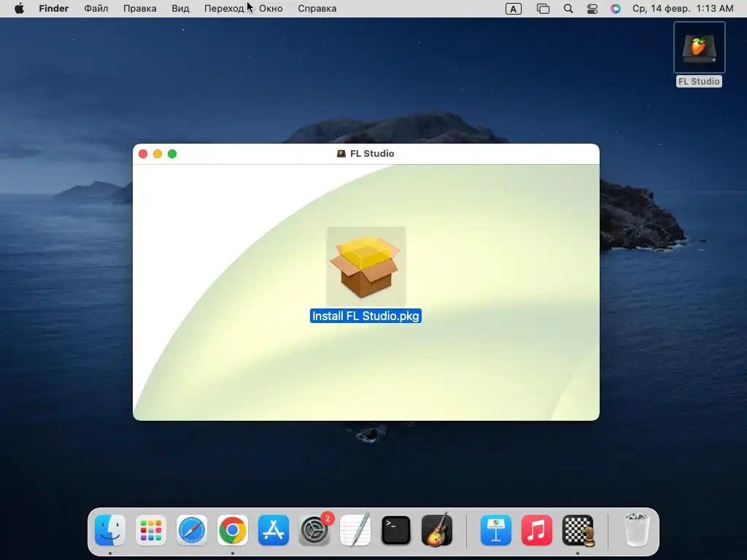Open Keynote from the Dock
747x560 pixels.
496,530
